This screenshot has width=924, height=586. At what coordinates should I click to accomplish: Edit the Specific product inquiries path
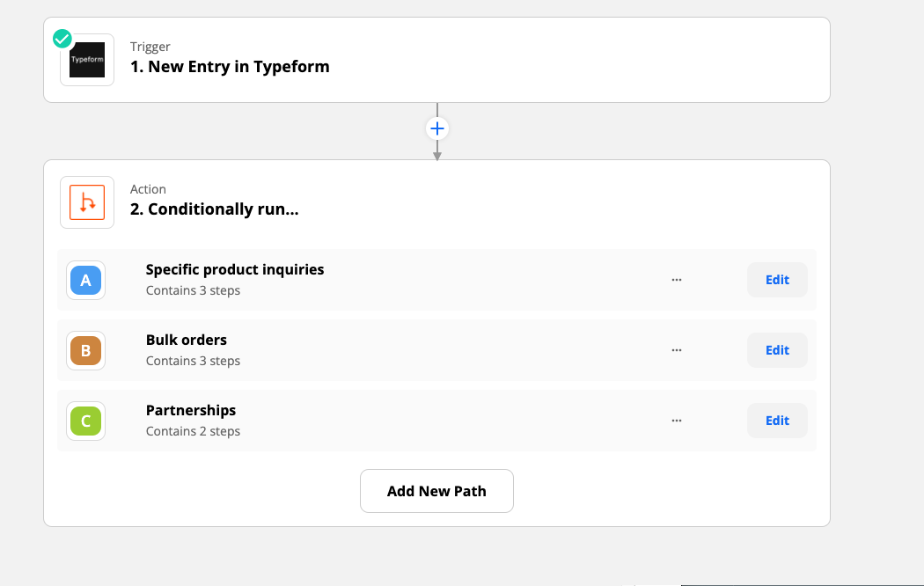click(x=777, y=280)
